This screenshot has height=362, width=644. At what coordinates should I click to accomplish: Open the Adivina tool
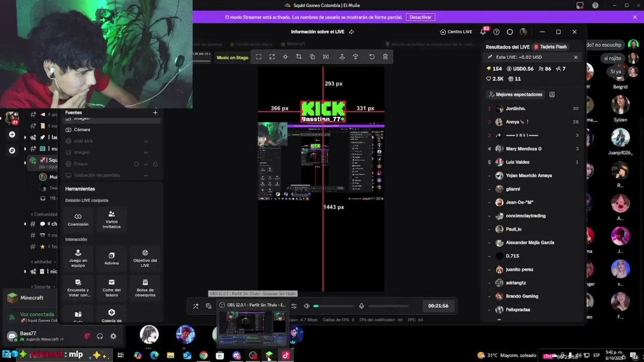[112, 258]
